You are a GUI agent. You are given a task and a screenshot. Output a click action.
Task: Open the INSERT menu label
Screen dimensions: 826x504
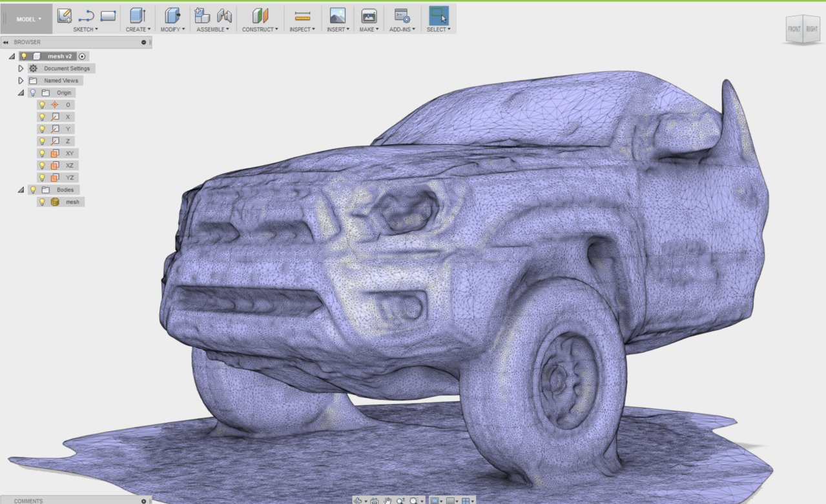coord(337,29)
